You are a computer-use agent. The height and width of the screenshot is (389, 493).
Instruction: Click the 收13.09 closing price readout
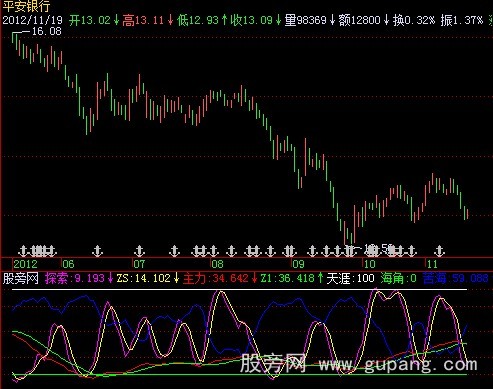[252, 20]
